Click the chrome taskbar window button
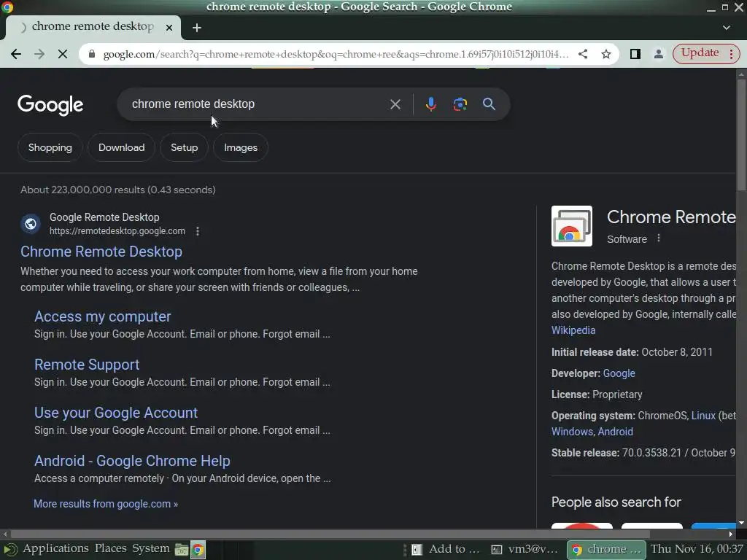Image resolution: width=747 pixels, height=560 pixels. click(606, 550)
